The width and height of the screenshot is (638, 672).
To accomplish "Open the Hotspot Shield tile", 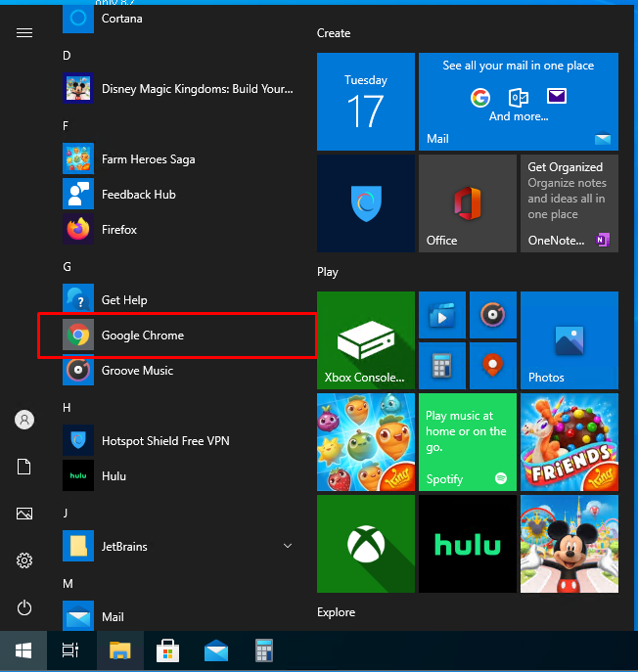I will pyautogui.click(x=366, y=203).
